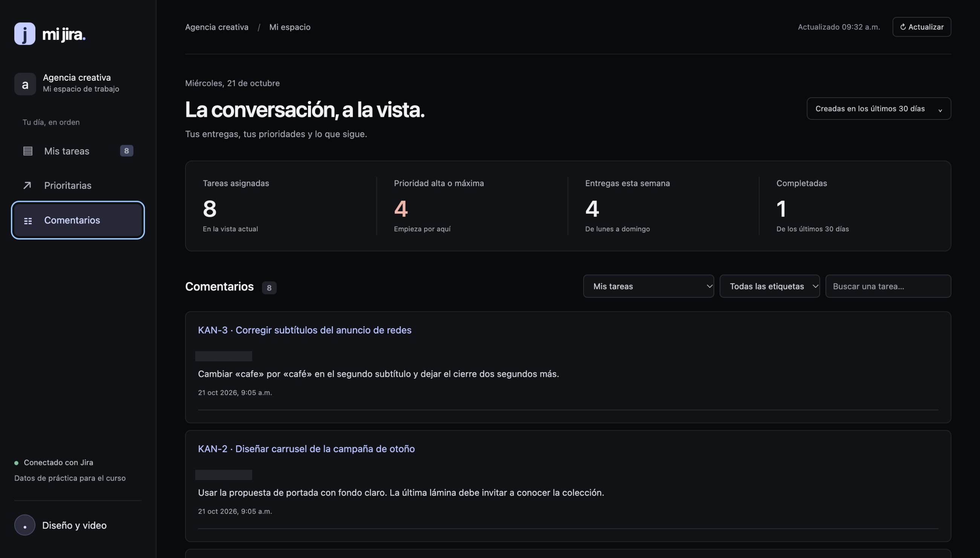Click the KAN-2 comment about portada con fondo claro
Viewport: 980px width, 558px height.
click(x=401, y=492)
